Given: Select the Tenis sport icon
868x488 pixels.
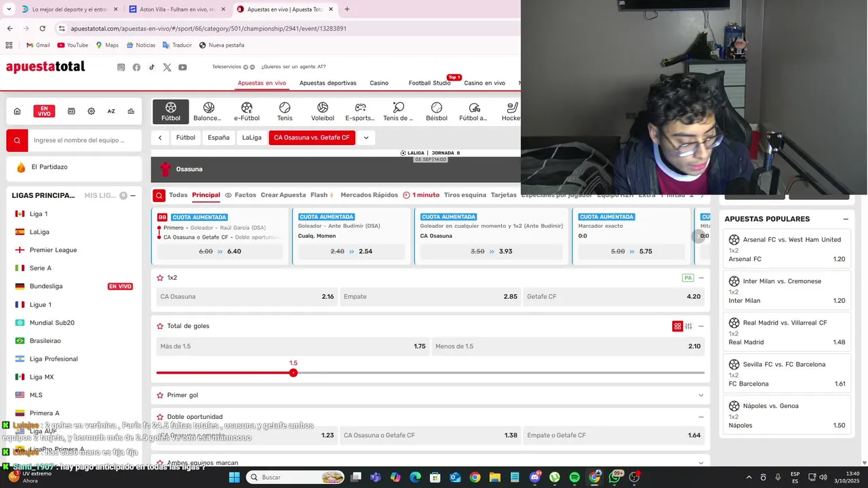Looking at the screenshot, I should click(x=285, y=112).
